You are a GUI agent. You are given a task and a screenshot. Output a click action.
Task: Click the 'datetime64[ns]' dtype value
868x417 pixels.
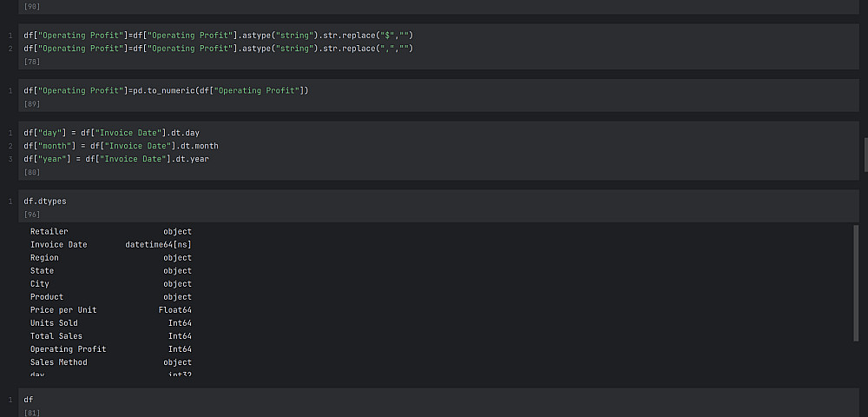tap(158, 245)
